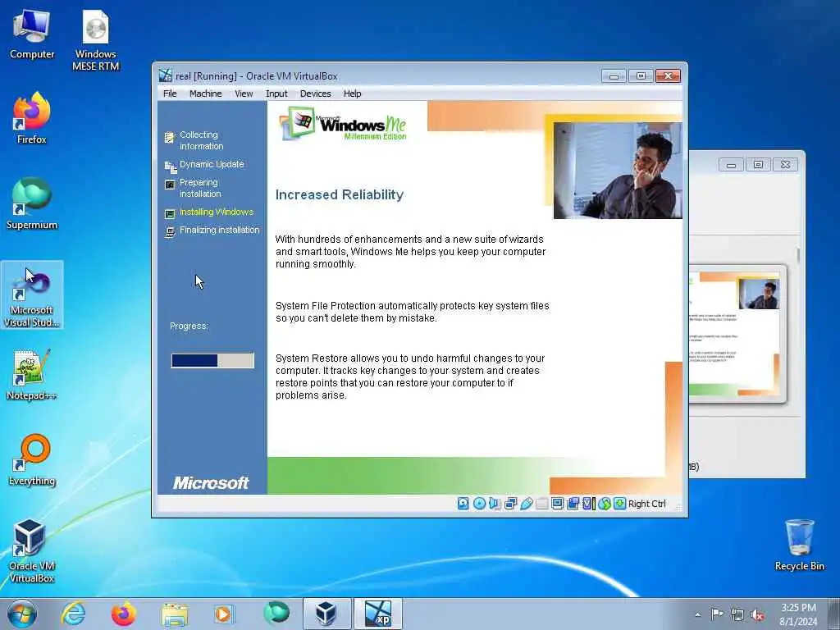This screenshot has width=840, height=630.
Task: Click the optical drive status icon
Action: point(479,504)
